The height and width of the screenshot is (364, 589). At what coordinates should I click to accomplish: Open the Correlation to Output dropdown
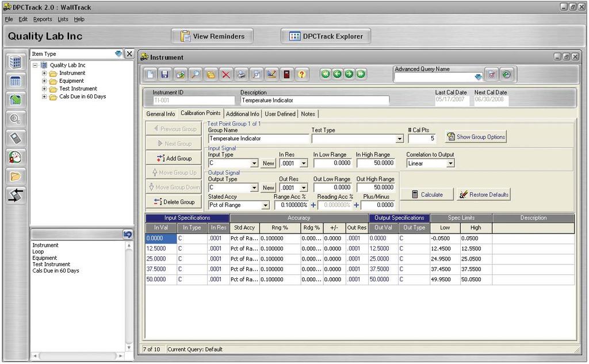click(450, 163)
